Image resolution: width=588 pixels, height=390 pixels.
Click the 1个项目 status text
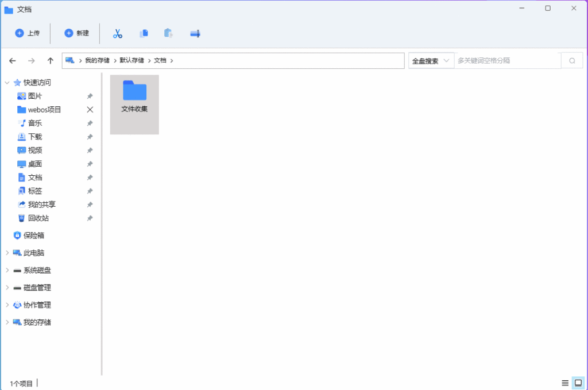pyautogui.click(x=21, y=384)
